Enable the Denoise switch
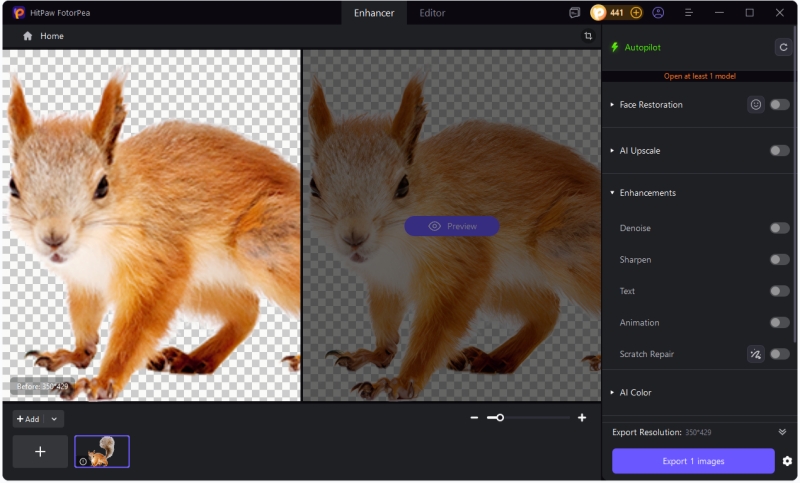800x483 pixels. point(780,228)
